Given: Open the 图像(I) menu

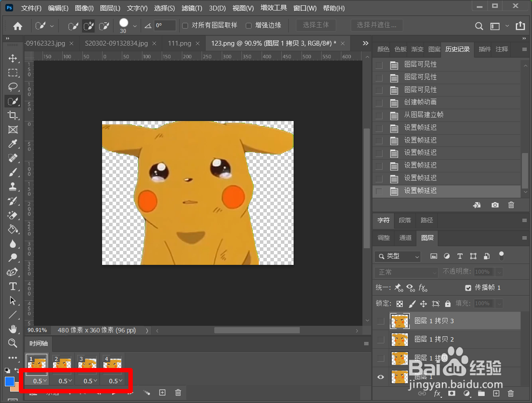Looking at the screenshot, I should click(x=84, y=8).
